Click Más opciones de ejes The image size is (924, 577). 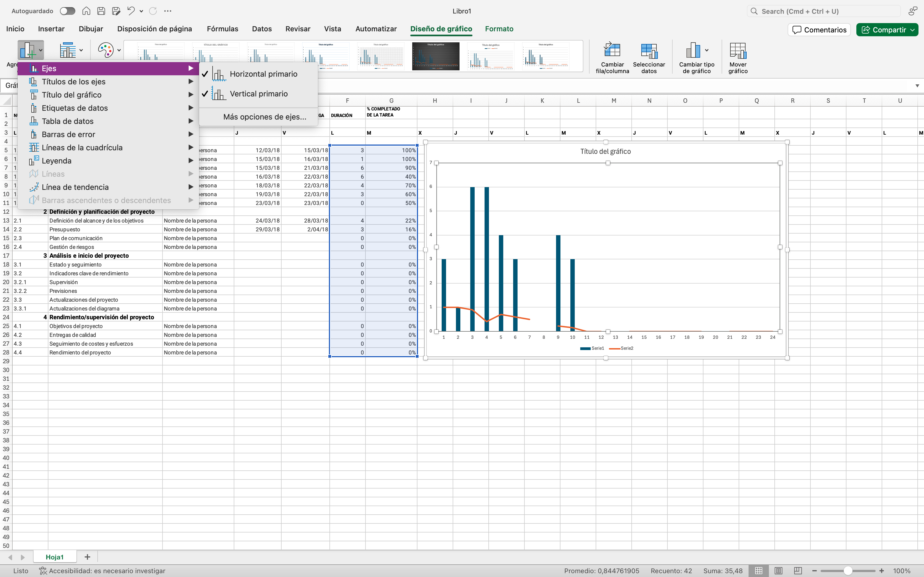point(265,117)
